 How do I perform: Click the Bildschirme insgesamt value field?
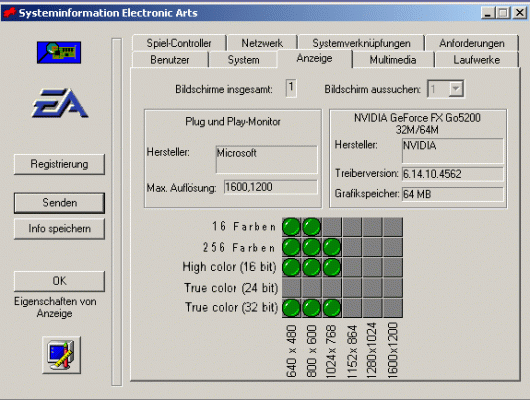[291, 89]
